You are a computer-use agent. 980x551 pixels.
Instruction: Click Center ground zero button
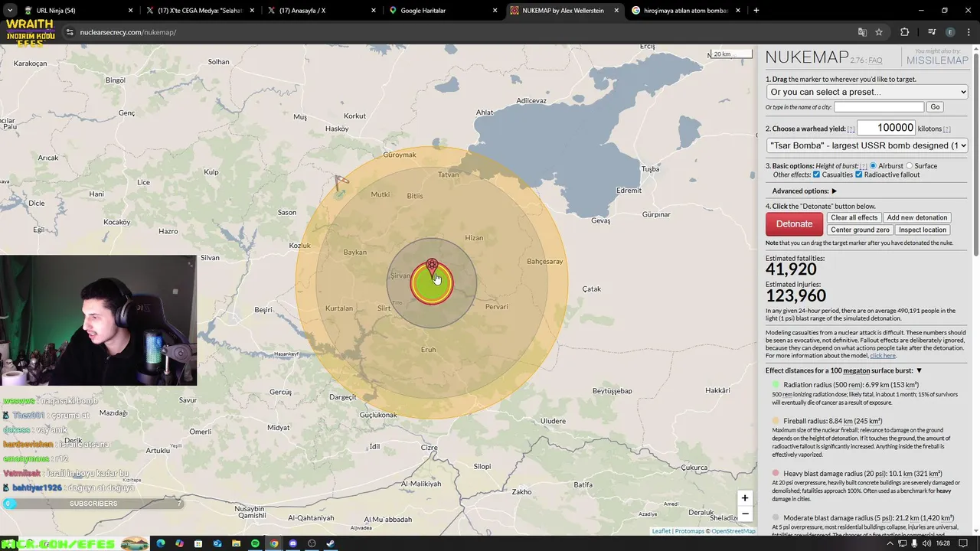[860, 230]
